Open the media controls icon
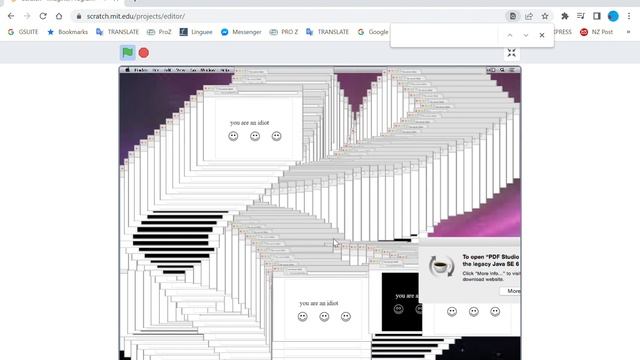Image resolution: width=640 pixels, height=360 pixels. pyautogui.click(x=581, y=16)
